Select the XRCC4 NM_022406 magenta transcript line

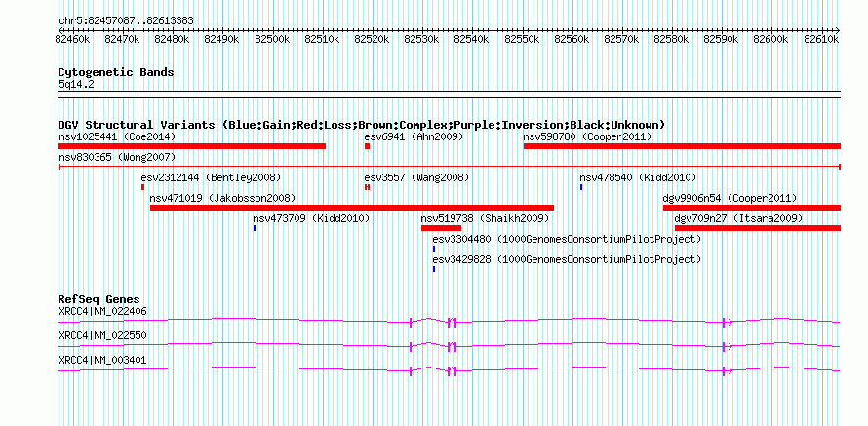click(449, 321)
